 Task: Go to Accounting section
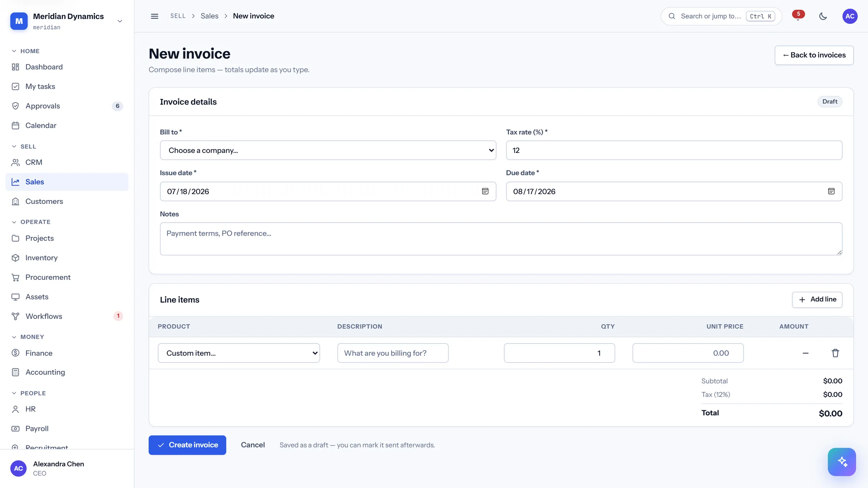67,372
